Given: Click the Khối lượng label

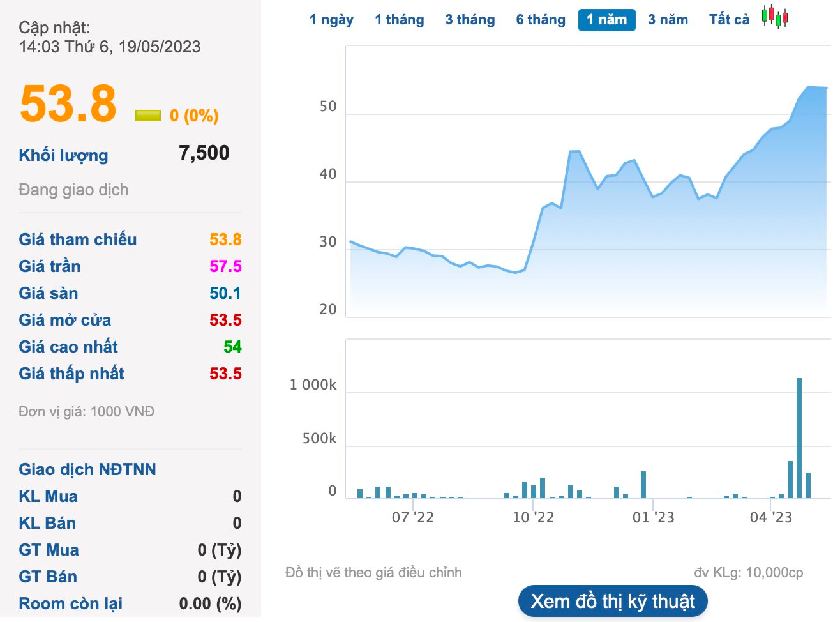Looking at the screenshot, I should pyautogui.click(x=64, y=155).
